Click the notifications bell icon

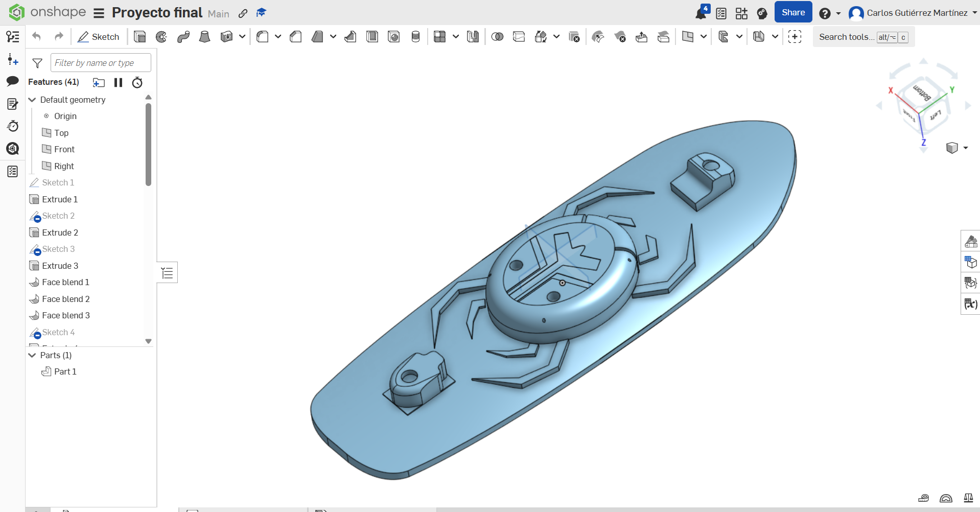[x=701, y=13]
